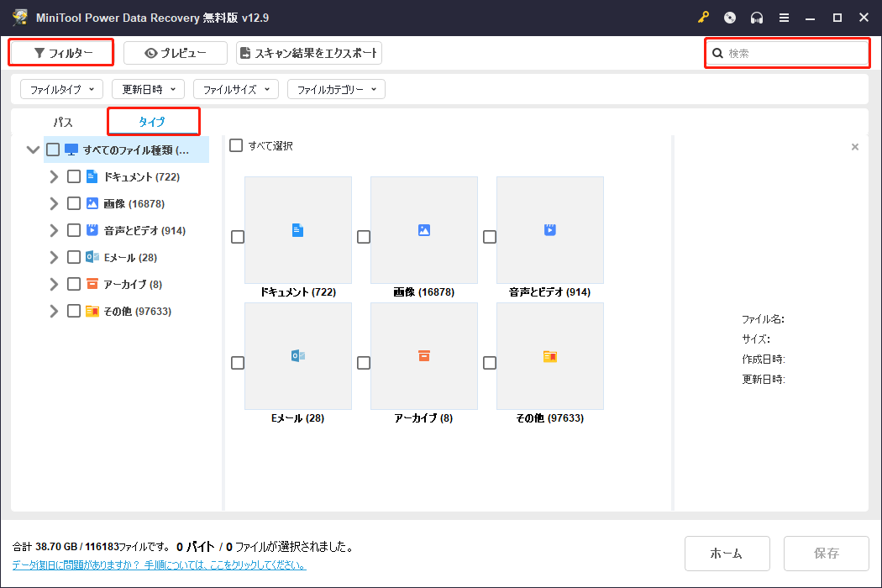Expand the 音声とビデオ (914) tree node

coord(54,230)
